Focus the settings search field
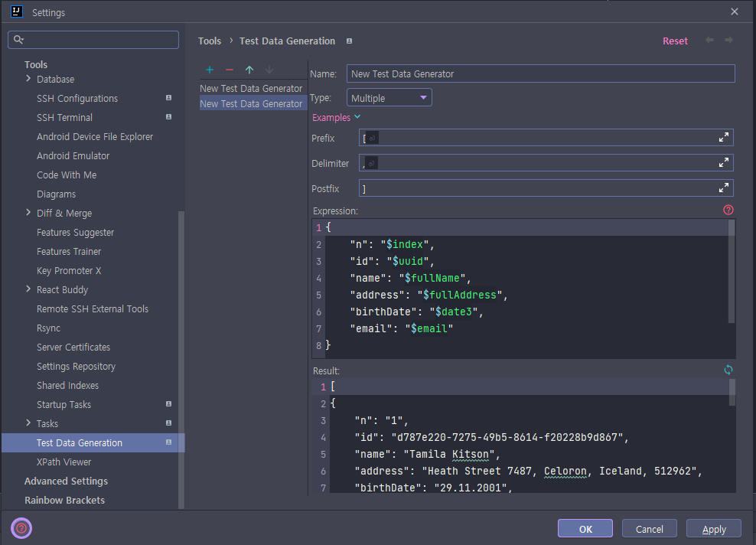 click(x=93, y=40)
